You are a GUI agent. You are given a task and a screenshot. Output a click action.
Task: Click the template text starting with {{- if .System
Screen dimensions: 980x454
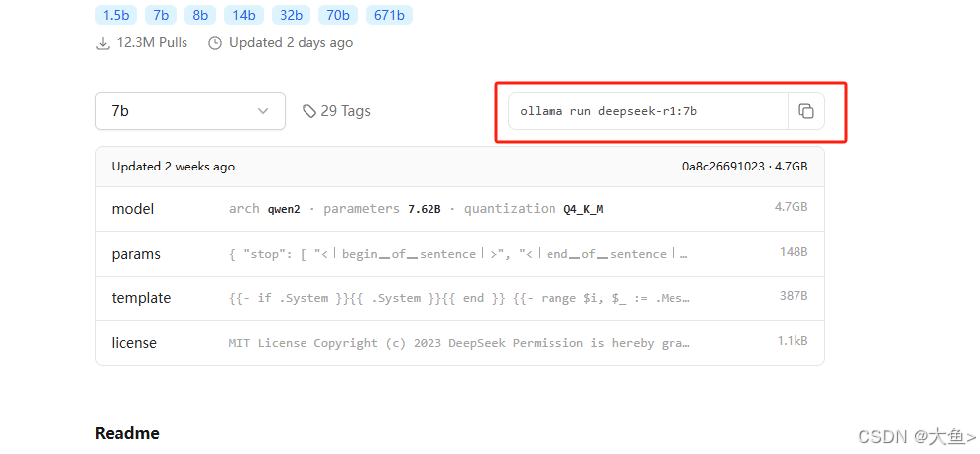coord(458,298)
